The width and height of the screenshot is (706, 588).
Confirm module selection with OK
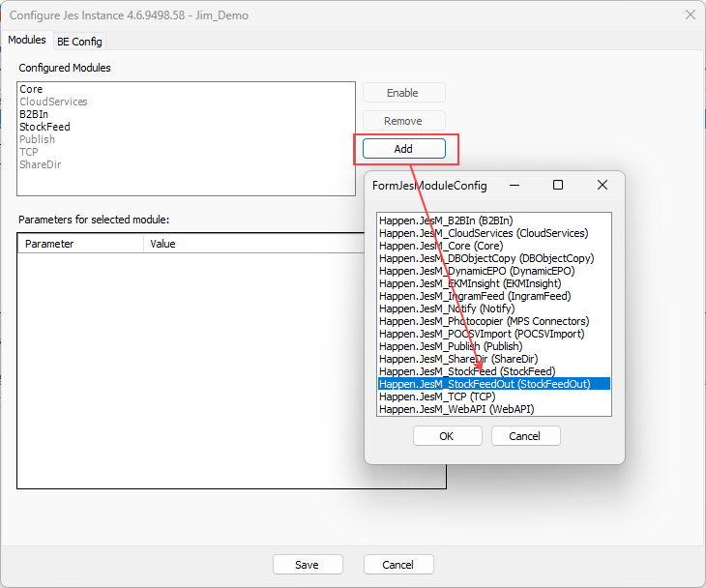tap(447, 436)
